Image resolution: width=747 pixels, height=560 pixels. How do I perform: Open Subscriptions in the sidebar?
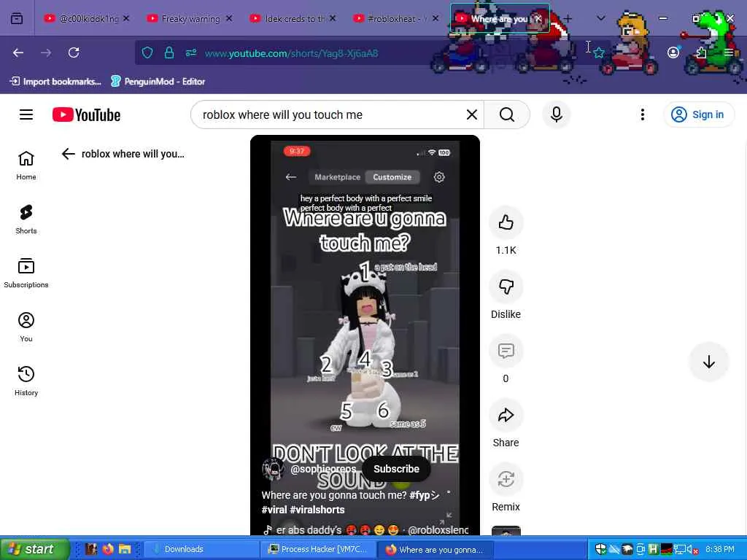coord(26,273)
